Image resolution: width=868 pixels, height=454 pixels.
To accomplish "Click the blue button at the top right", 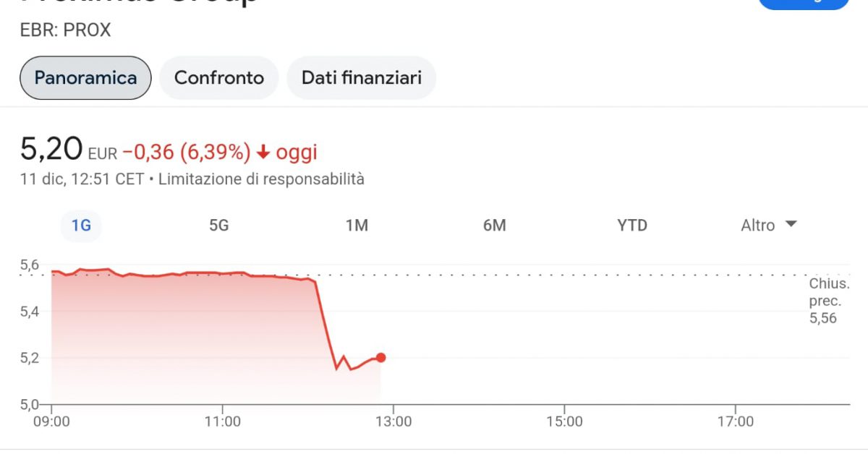I will 803,4.
